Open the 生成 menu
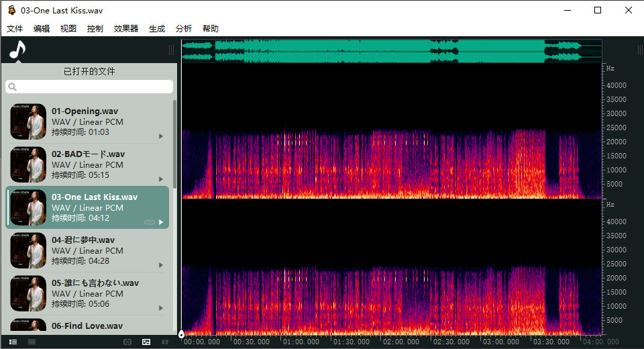 157,29
